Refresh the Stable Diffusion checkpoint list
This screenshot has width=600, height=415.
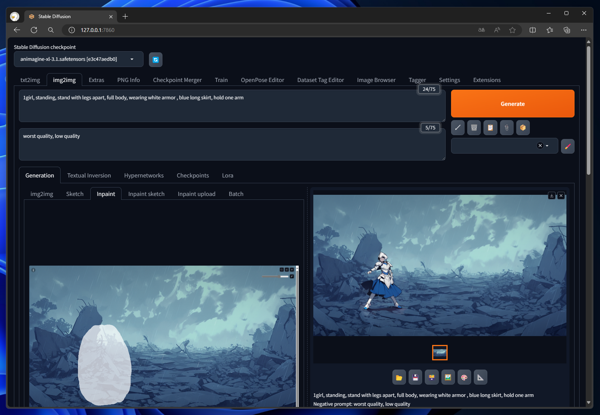pos(156,60)
